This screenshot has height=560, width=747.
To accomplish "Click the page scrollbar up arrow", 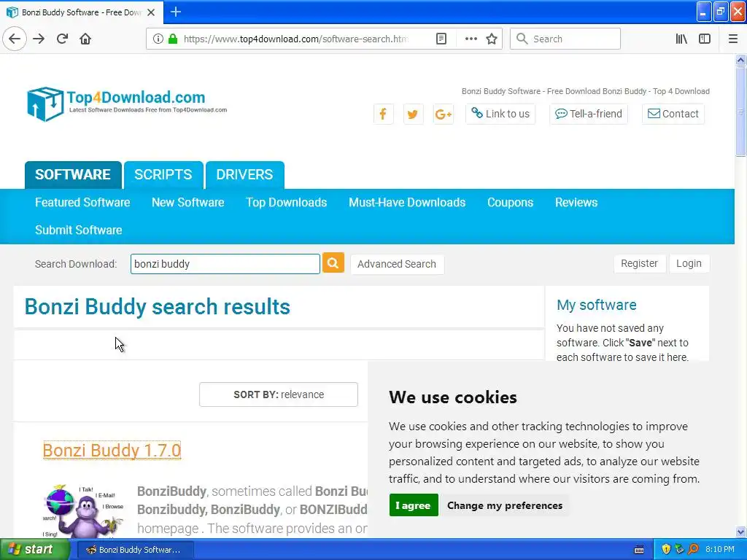I will point(740,60).
